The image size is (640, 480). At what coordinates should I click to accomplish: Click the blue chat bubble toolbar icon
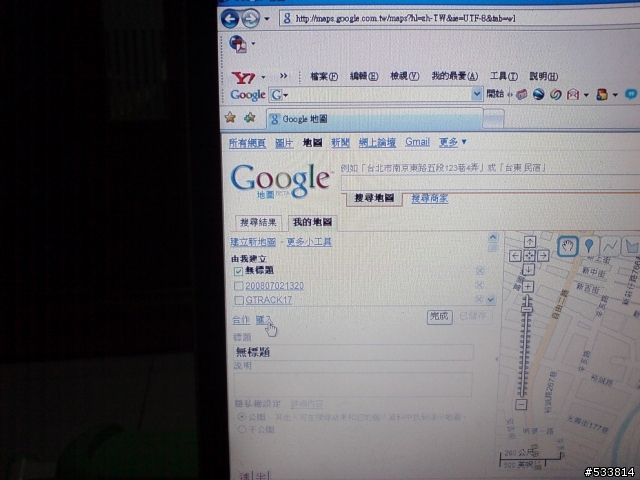[631, 95]
